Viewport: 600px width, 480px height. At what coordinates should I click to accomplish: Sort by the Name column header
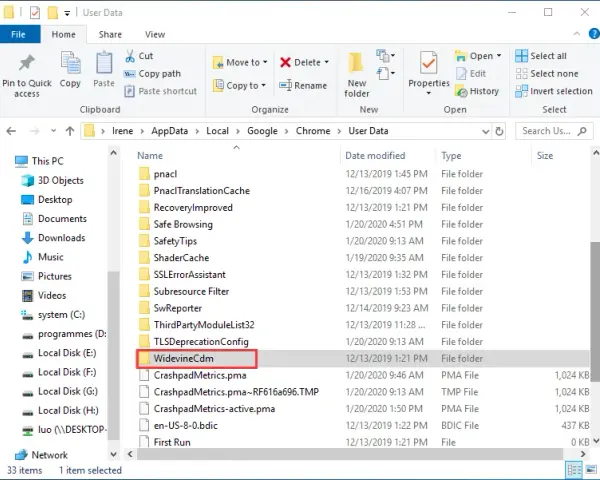(150, 156)
